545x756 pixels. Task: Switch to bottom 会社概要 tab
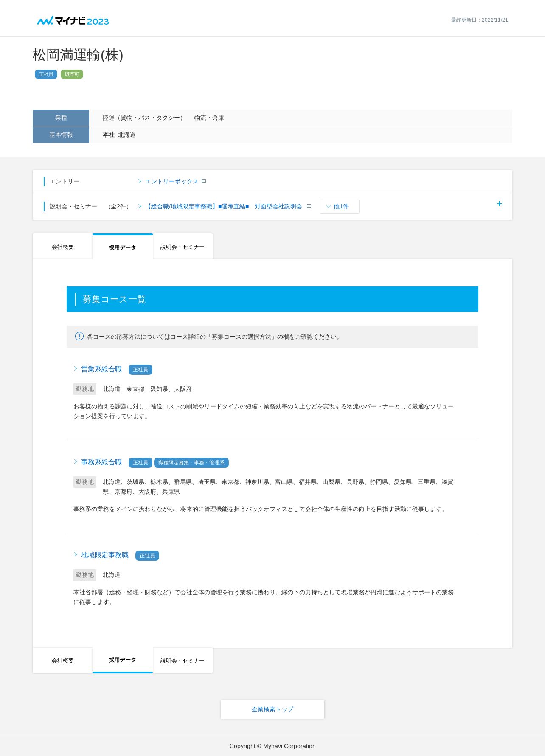click(x=62, y=660)
